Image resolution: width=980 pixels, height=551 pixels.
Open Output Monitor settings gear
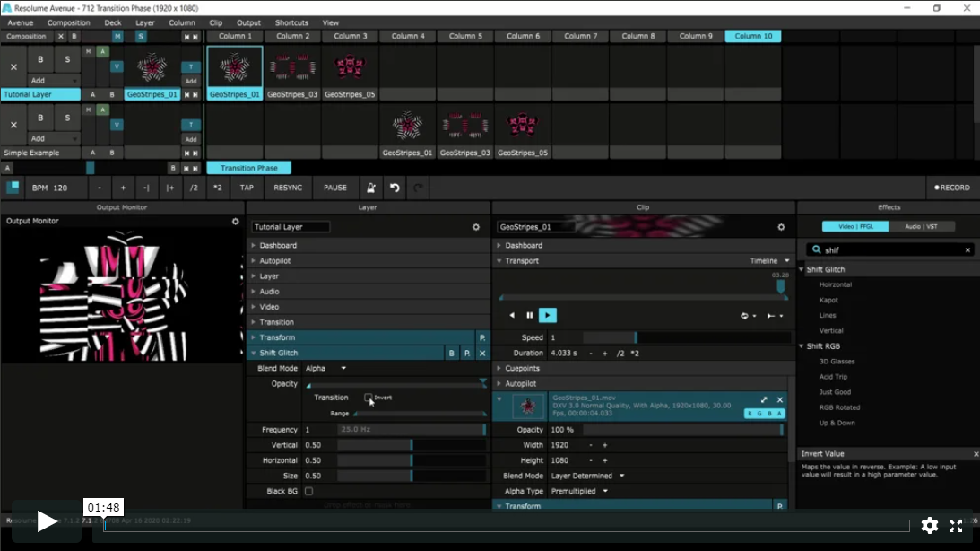click(236, 222)
